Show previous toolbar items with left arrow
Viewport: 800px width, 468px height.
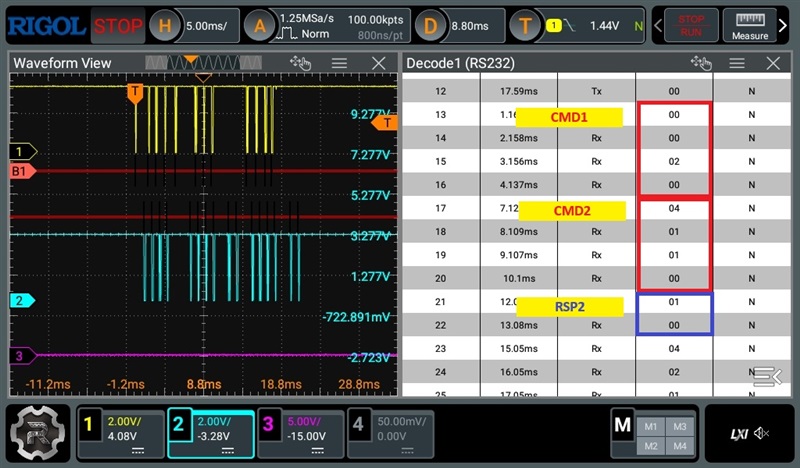point(658,25)
